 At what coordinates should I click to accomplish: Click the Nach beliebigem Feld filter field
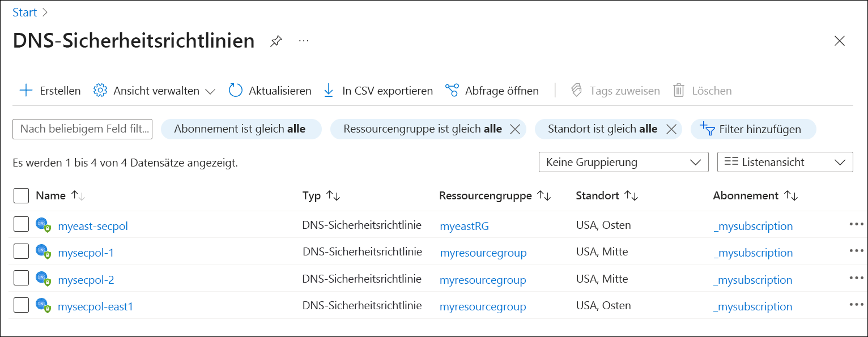[82, 129]
